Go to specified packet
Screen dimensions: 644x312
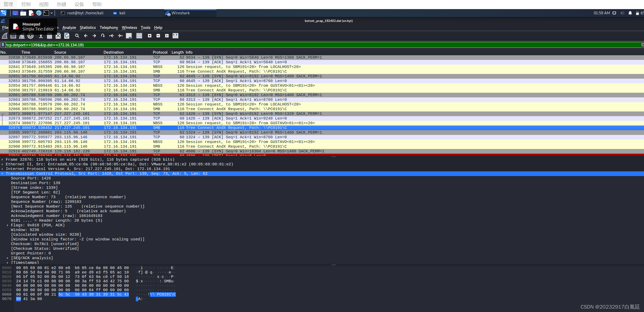(103, 36)
